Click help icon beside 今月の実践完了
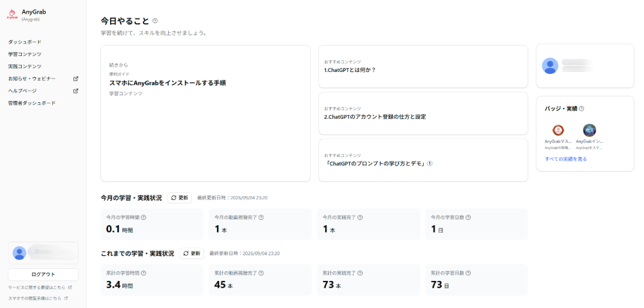The width and height of the screenshot is (644, 308). [x=360, y=218]
